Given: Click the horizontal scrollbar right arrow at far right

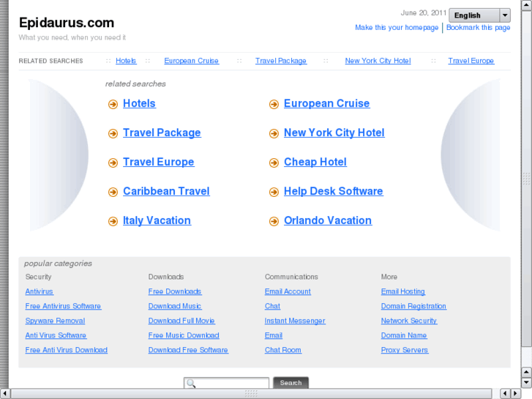Looking at the screenshot, I should point(515,393).
